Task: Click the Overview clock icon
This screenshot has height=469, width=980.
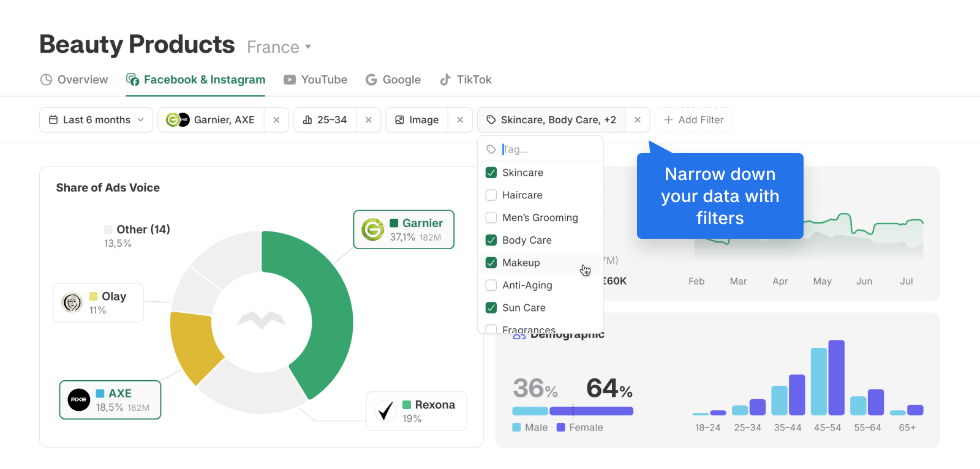Action: point(46,80)
